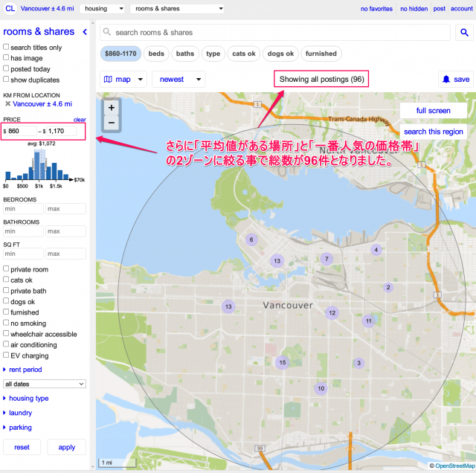This screenshot has height=473, width=476.
Task: Check the has image option
Action: [x=6, y=57]
